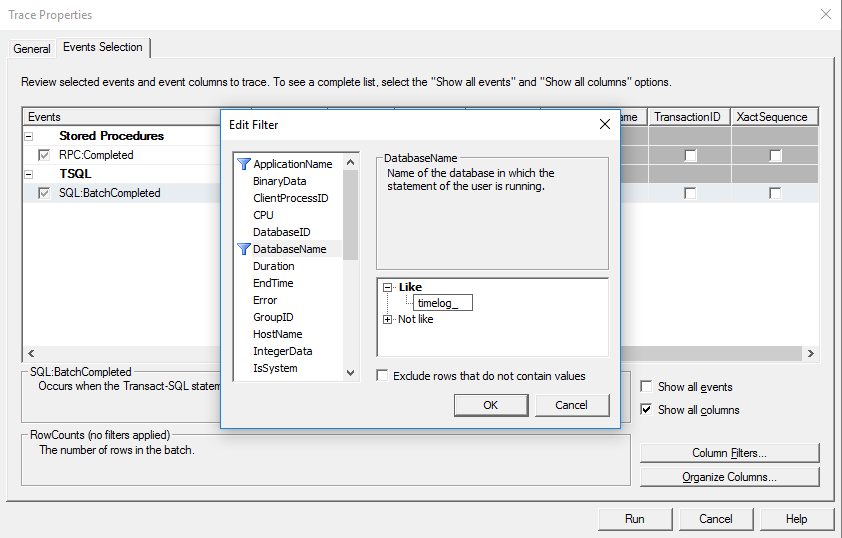Uncheck the Show all columns checkbox

point(648,410)
